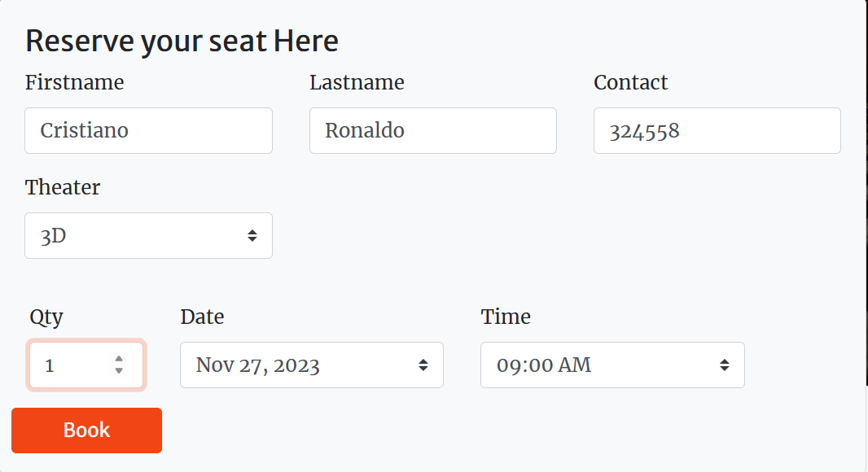Image resolution: width=868 pixels, height=472 pixels.
Task: Click the Date label text
Action: pyautogui.click(x=202, y=317)
